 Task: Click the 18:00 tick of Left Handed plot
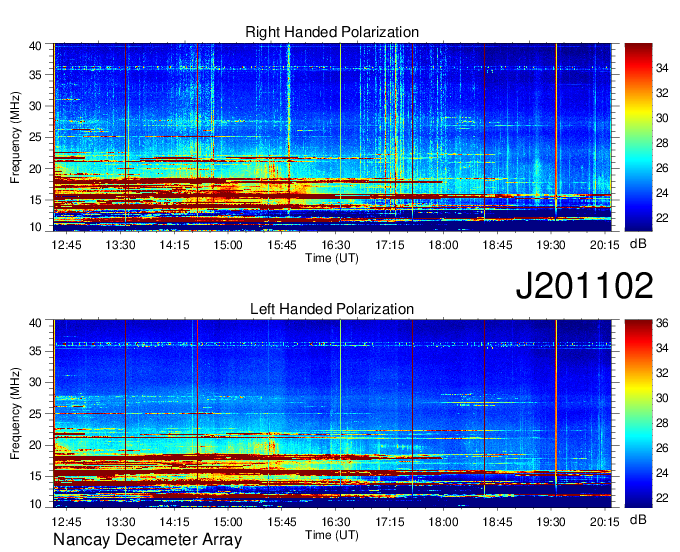pos(443,522)
